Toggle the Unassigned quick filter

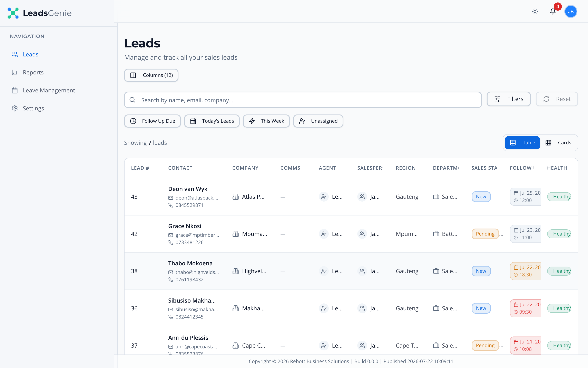[x=318, y=121]
